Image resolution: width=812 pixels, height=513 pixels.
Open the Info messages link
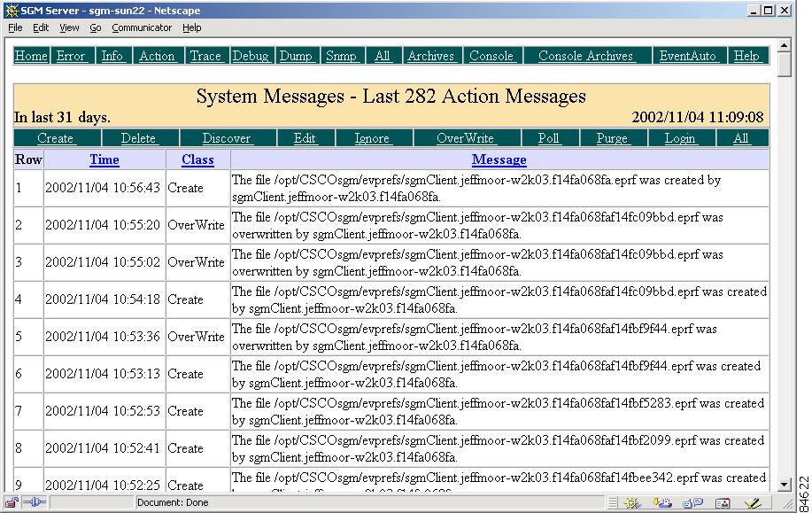tap(112, 56)
